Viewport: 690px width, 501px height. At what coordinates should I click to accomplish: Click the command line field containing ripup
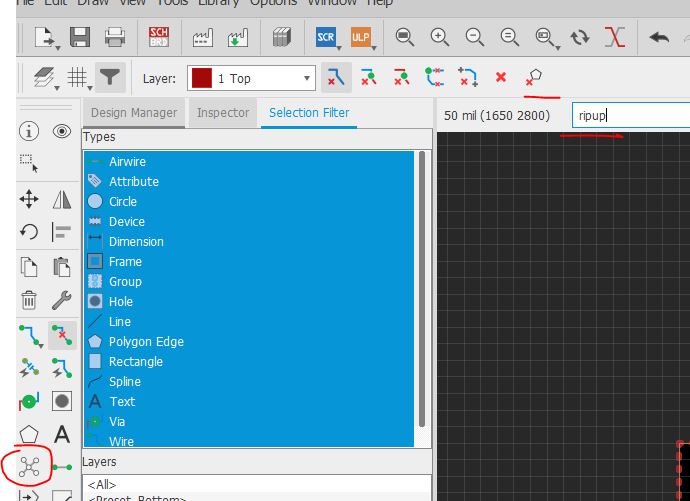[630, 115]
